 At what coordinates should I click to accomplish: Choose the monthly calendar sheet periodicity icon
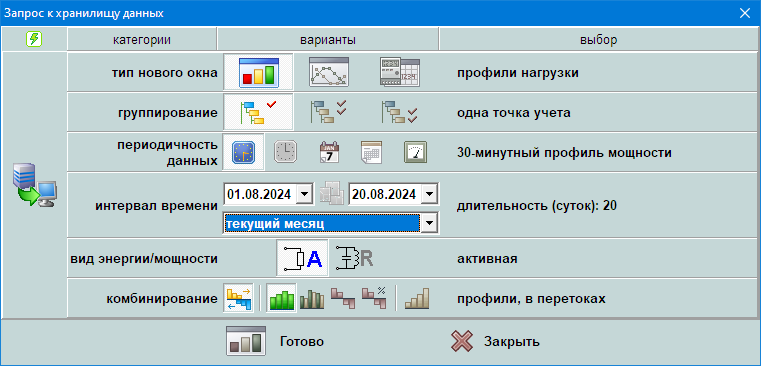click(x=371, y=152)
